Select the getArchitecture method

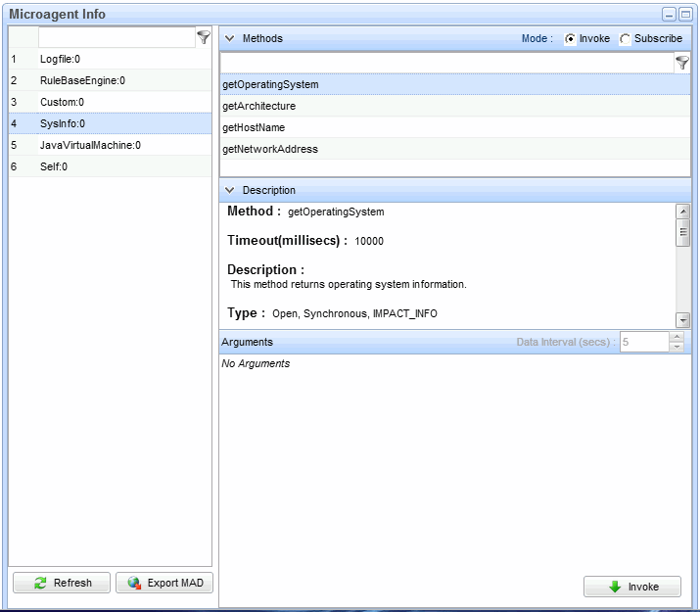click(x=455, y=106)
